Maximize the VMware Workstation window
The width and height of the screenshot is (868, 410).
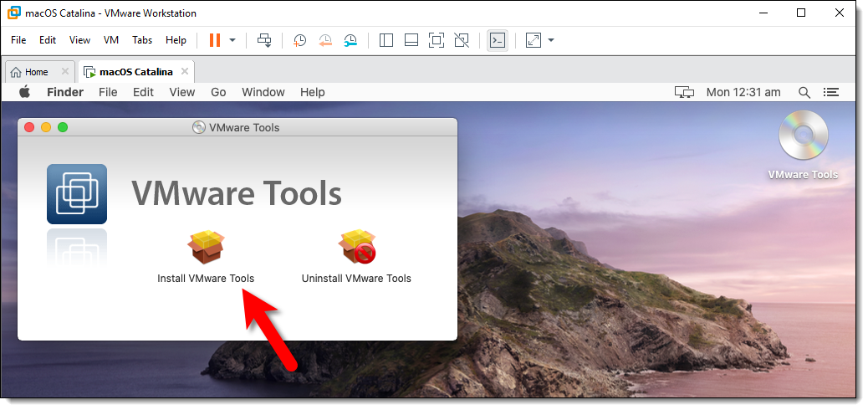(801, 13)
